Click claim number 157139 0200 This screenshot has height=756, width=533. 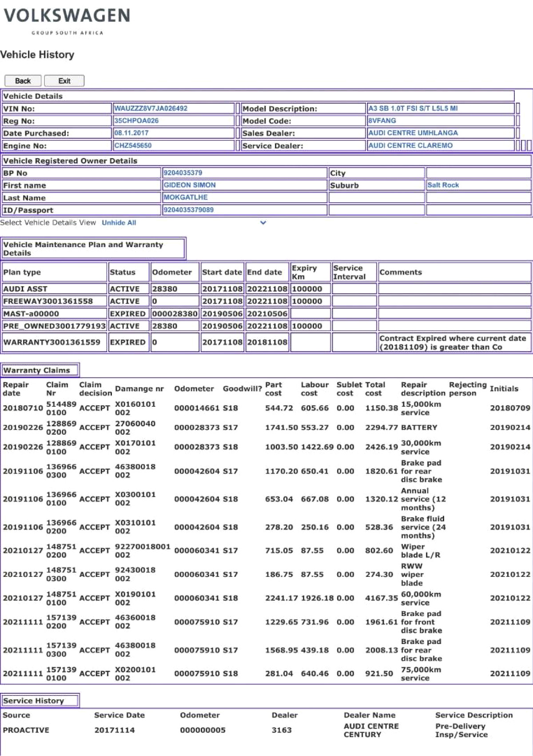(x=61, y=622)
